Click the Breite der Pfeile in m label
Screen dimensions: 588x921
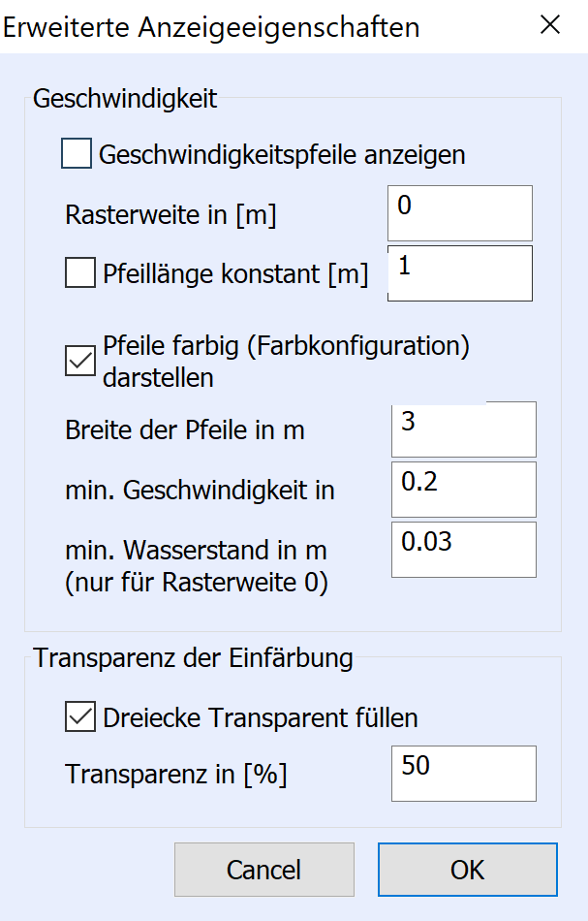pyautogui.click(x=185, y=430)
